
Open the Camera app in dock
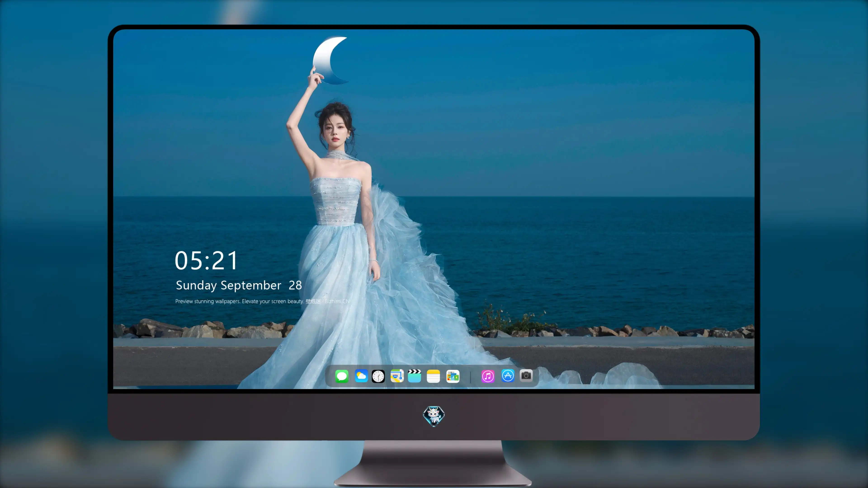point(526,375)
